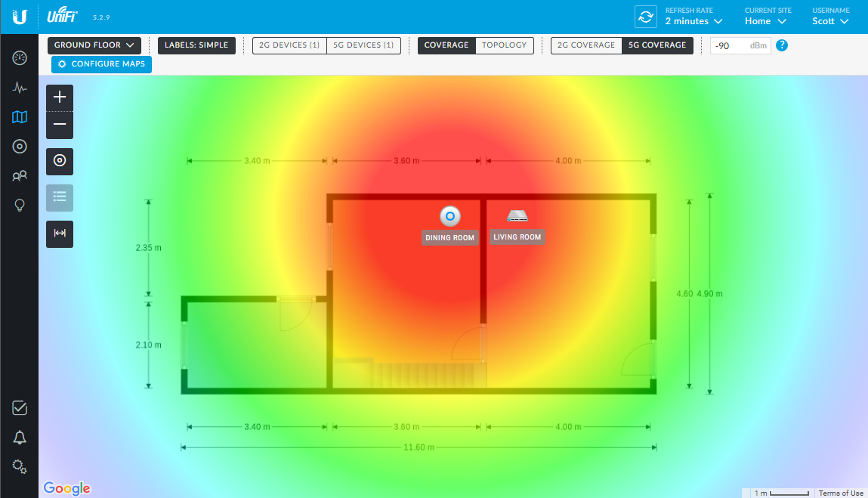This screenshot has width=868, height=498.
Task: Open the Statistics waveform icon
Action: (x=20, y=88)
